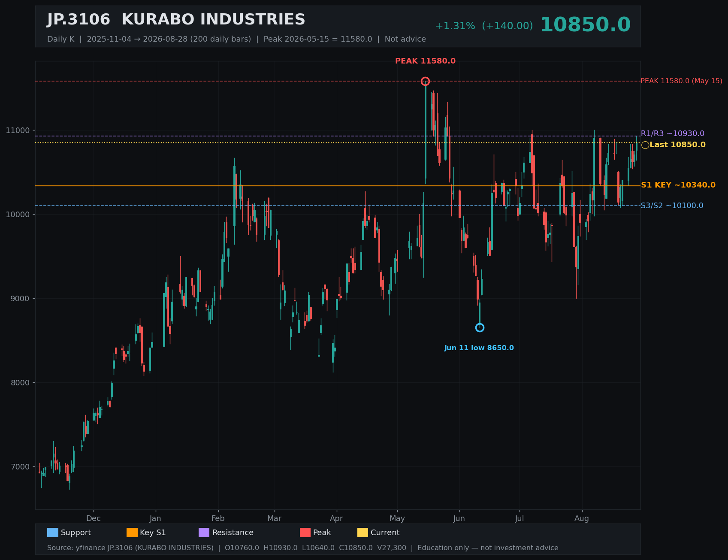Click the large '10850.0' price in the header
The width and height of the screenshot is (728, 560).
(x=585, y=25)
